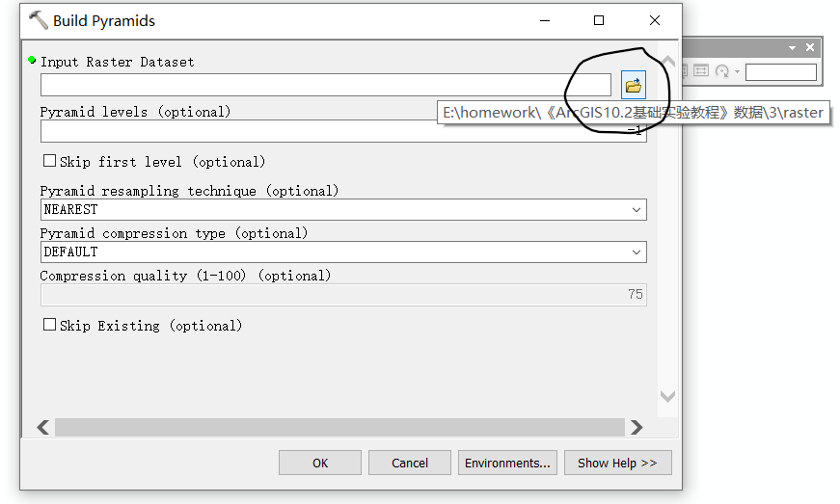Screen dimensions: 840x504
Task: Click the Input Raster Dataset text field
Action: (x=326, y=85)
